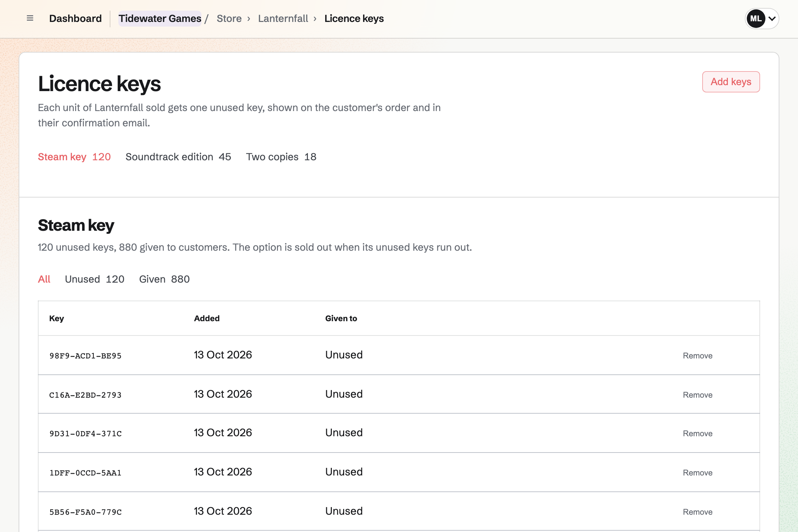Image resolution: width=798 pixels, height=532 pixels.
Task: Navigate to Store breadcrumb
Action: point(229,18)
